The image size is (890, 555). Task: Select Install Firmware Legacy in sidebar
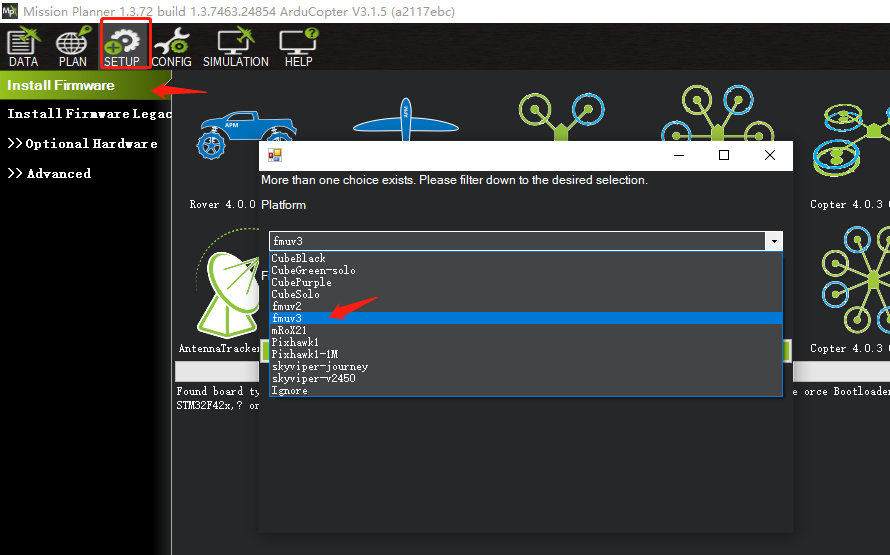click(89, 114)
